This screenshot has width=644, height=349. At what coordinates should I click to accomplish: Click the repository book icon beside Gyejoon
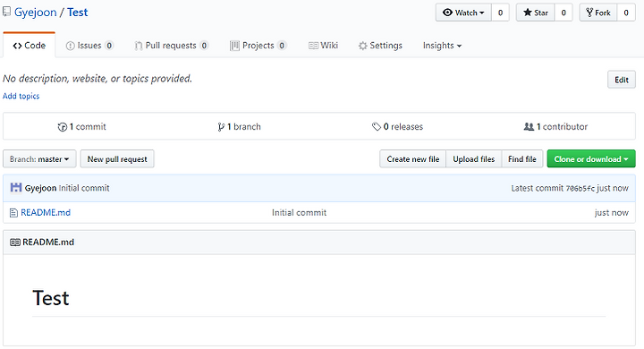point(6,12)
